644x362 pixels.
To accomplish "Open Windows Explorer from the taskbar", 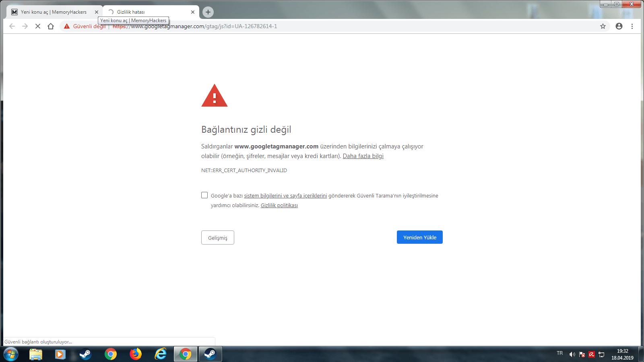I will pos(36,354).
